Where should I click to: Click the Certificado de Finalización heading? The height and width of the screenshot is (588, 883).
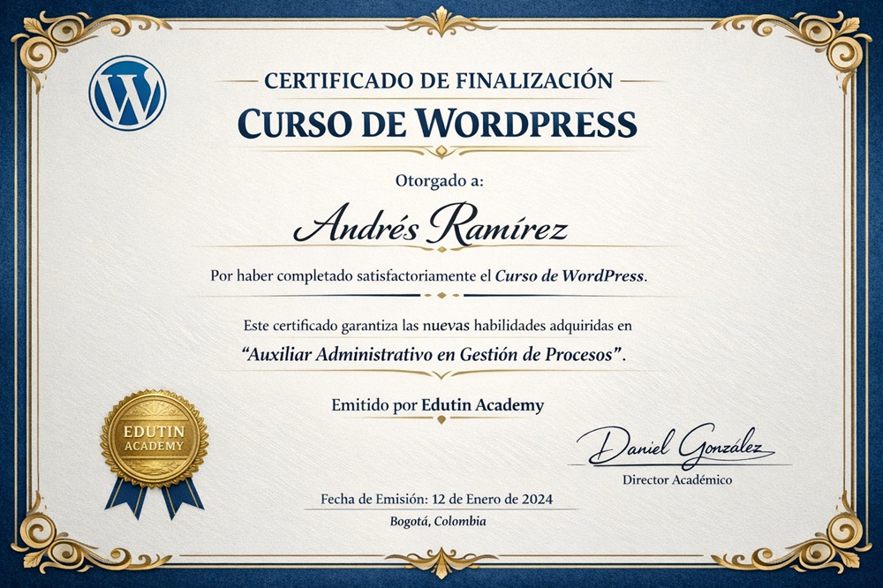click(439, 81)
